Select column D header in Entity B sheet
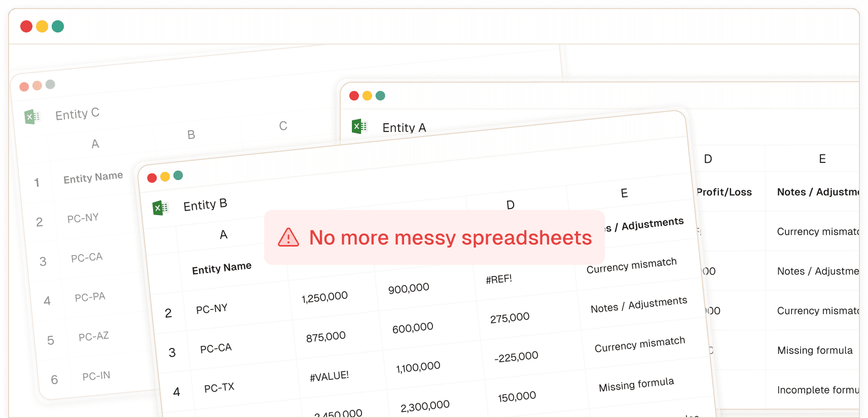Viewport: 868px width, 418px height. [x=510, y=205]
